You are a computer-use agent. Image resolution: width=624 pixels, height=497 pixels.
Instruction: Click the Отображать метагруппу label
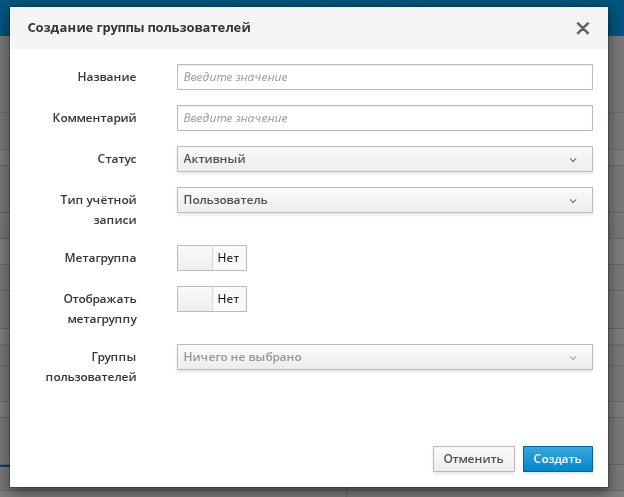(x=99, y=308)
